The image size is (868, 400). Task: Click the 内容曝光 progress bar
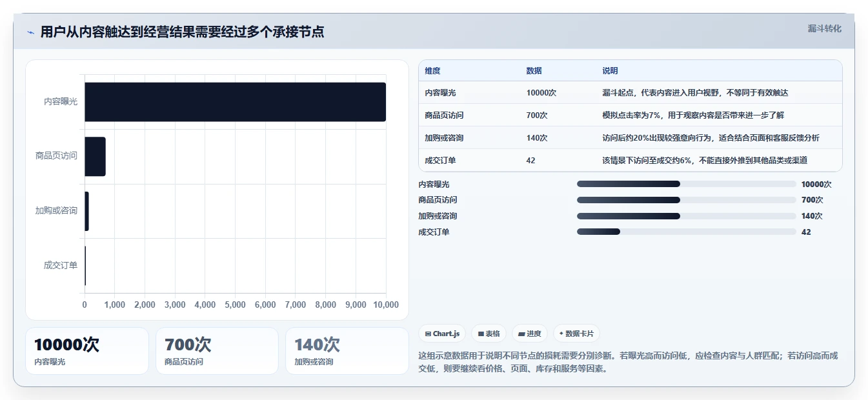click(687, 184)
